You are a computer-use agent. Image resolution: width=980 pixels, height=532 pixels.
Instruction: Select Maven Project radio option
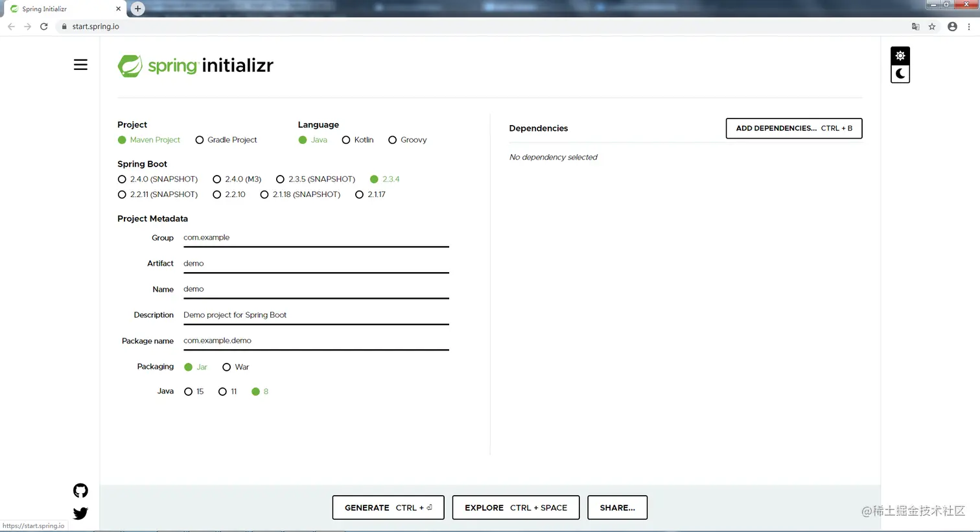pos(149,140)
